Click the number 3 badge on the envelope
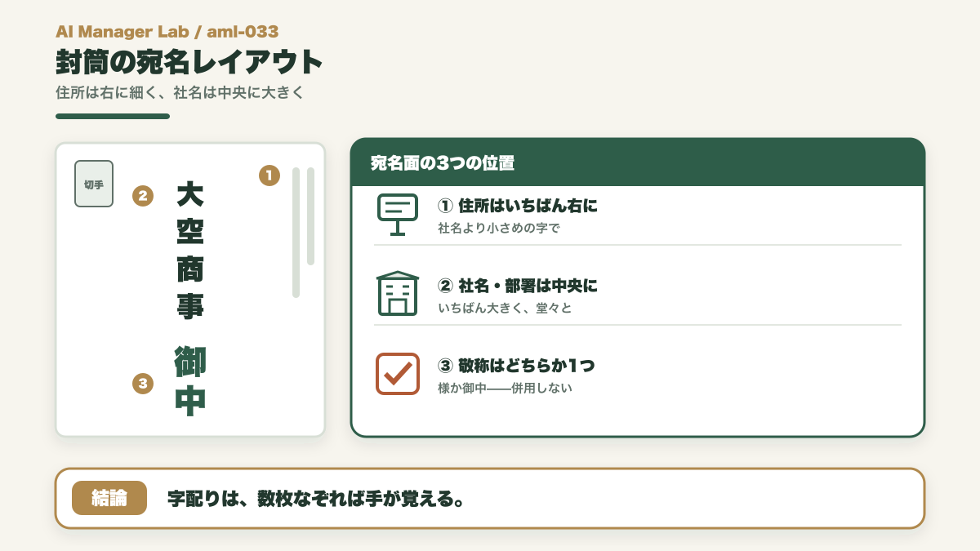This screenshot has height=551, width=980. 143,383
